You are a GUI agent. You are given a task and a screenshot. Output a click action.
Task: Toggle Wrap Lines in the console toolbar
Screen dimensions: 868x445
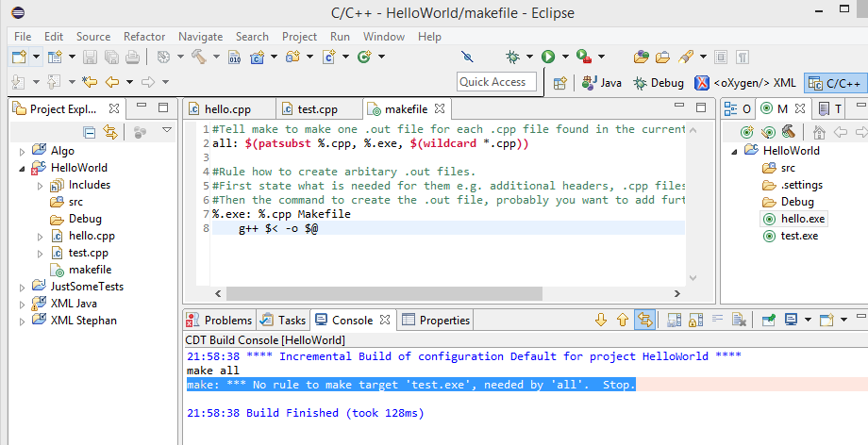tap(717, 320)
